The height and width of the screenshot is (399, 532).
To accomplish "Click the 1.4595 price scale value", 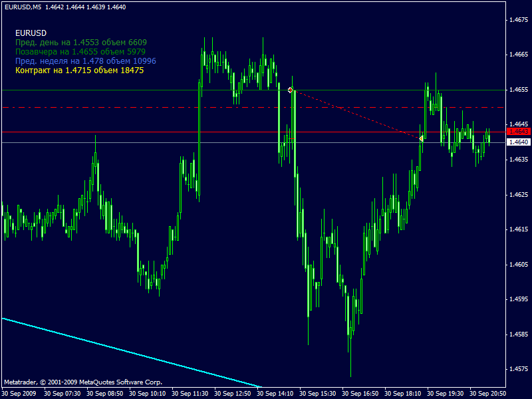I will click(519, 299).
